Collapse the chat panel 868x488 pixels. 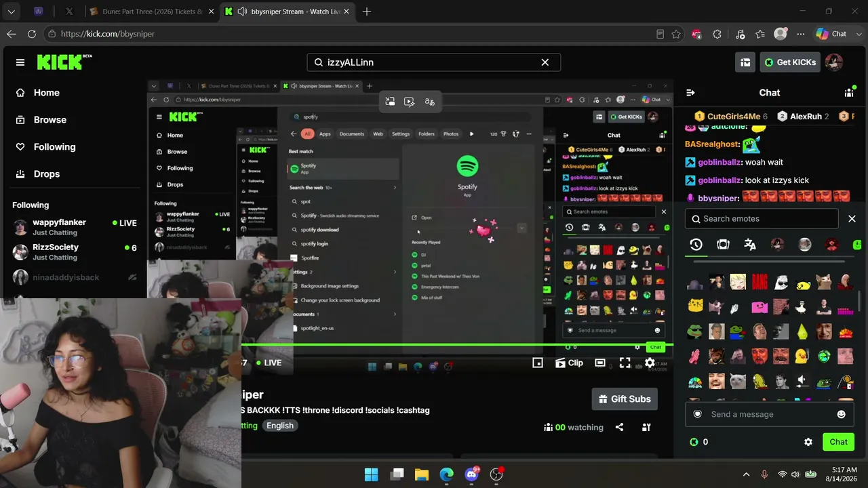coord(690,93)
